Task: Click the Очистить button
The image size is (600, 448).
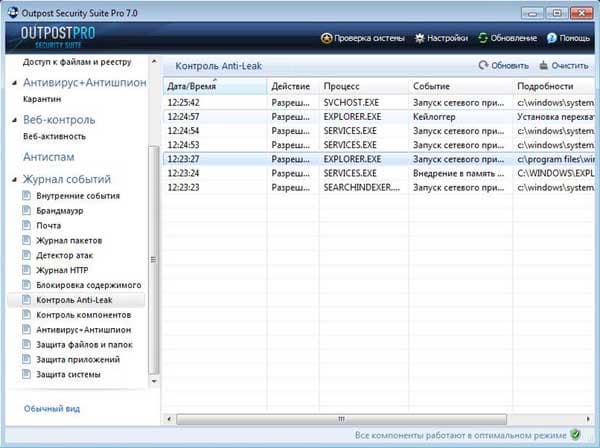Action: click(x=564, y=65)
